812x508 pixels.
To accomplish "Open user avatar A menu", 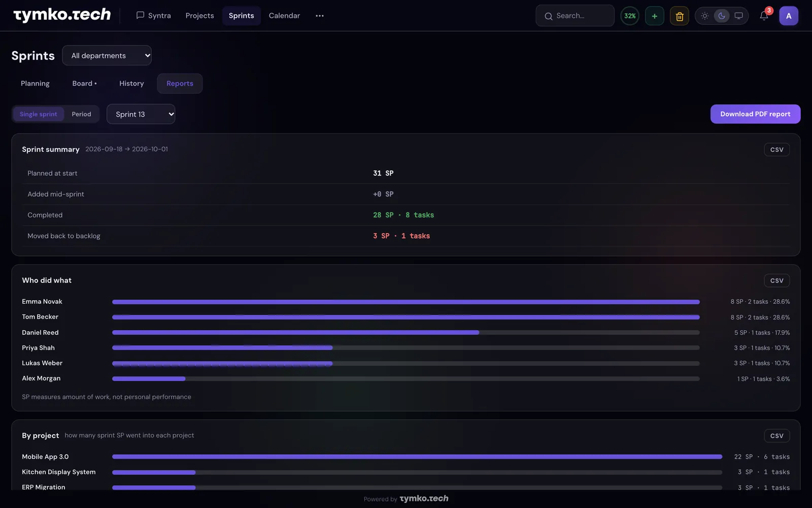I will click(789, 16).
